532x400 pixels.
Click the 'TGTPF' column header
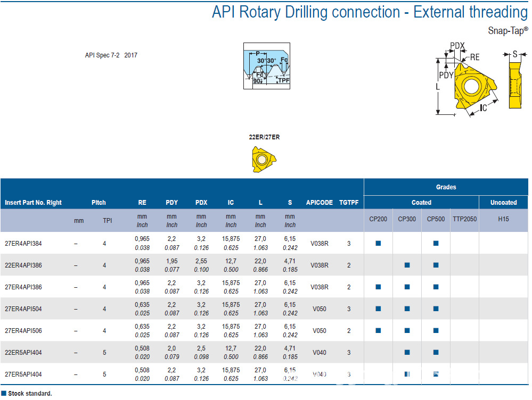(349, 203)
